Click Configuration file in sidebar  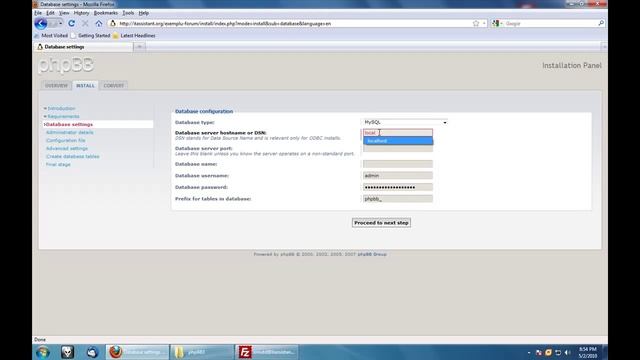[x=66, y=140]
